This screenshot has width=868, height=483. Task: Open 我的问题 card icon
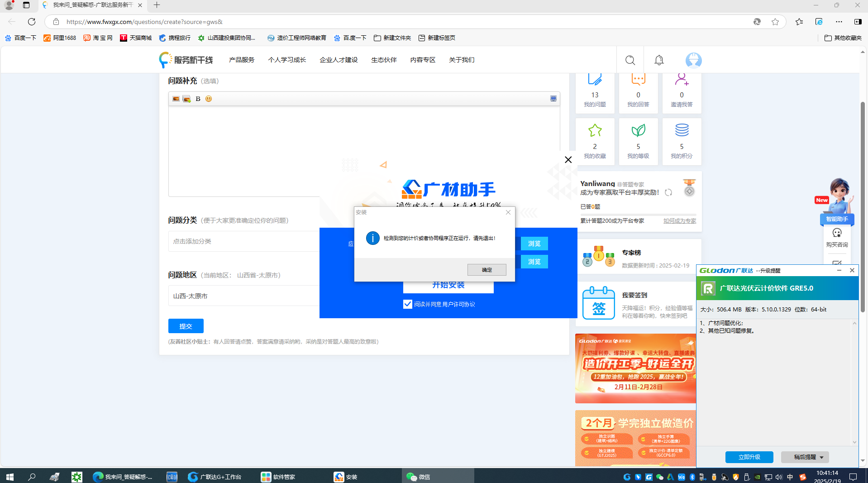pyautogui.click(x=595, y=80)
